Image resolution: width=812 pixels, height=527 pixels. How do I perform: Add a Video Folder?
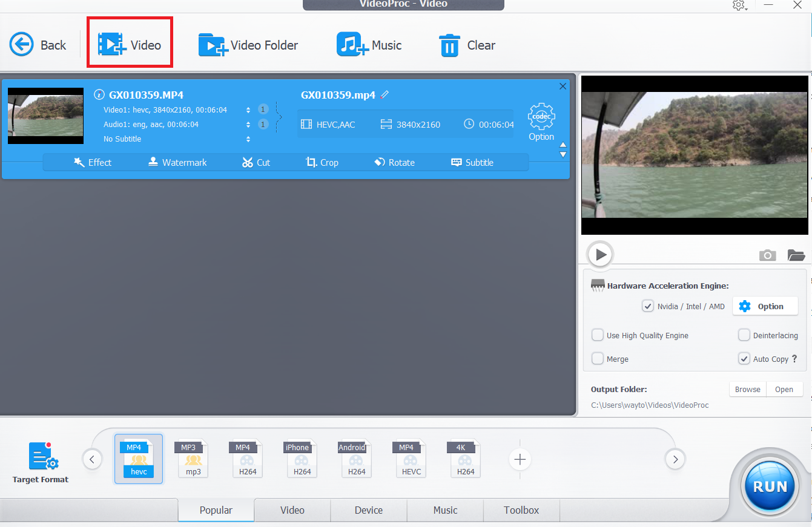pos(248,45)
